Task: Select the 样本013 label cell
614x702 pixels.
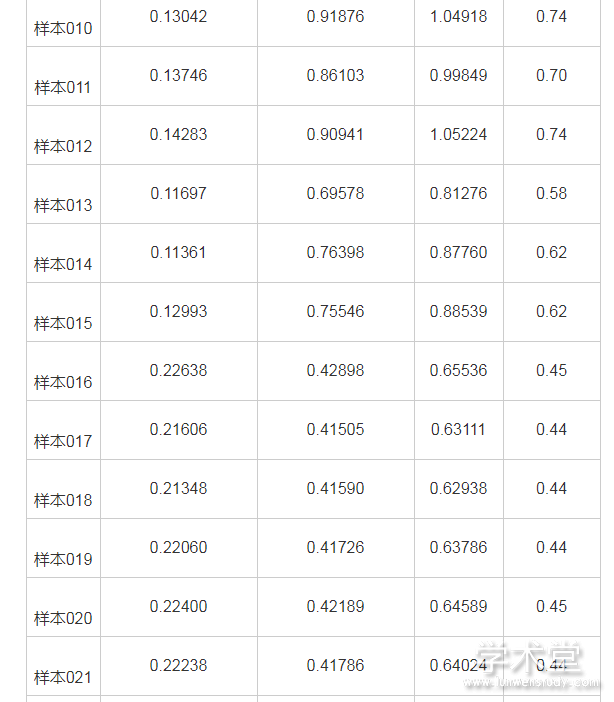Action: tap(63, 205)
